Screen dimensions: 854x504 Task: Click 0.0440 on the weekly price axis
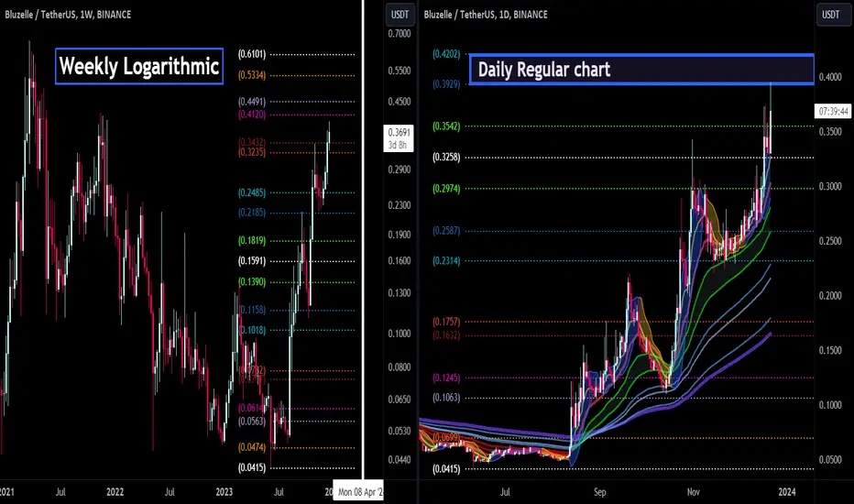click(400, 460)
